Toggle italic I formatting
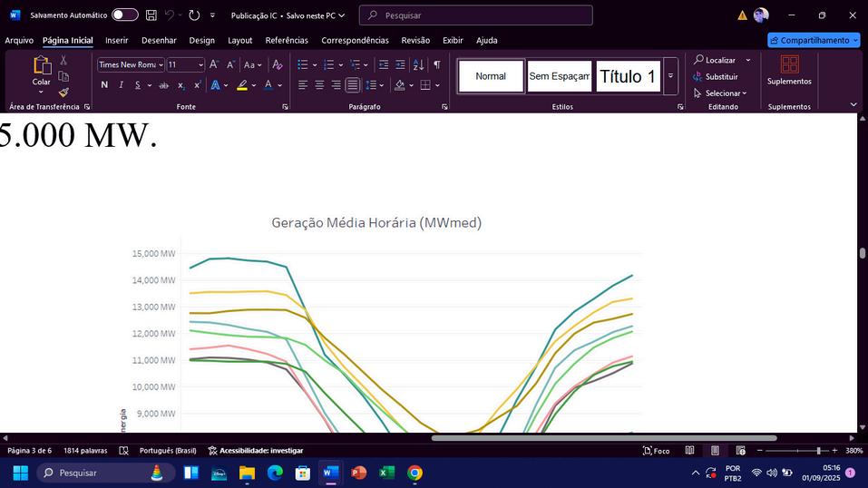Screen dimensions: 868x488 click(121, 84)
